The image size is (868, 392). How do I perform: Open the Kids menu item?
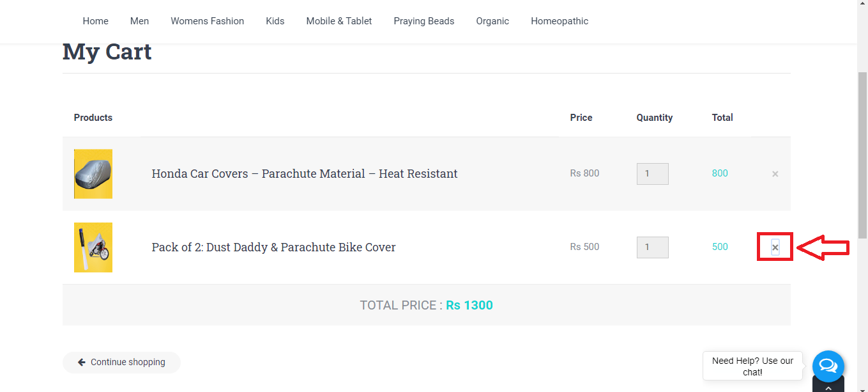tap(275, 21)
